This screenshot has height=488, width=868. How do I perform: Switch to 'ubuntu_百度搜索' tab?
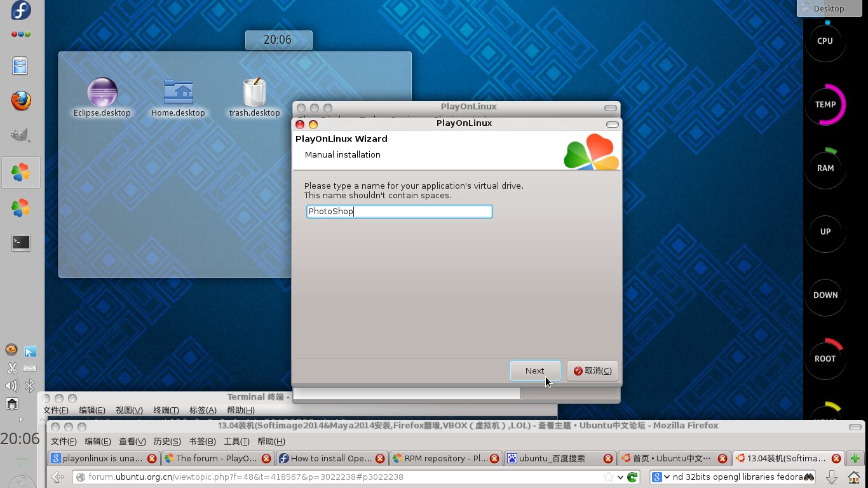tap(559, 458)
